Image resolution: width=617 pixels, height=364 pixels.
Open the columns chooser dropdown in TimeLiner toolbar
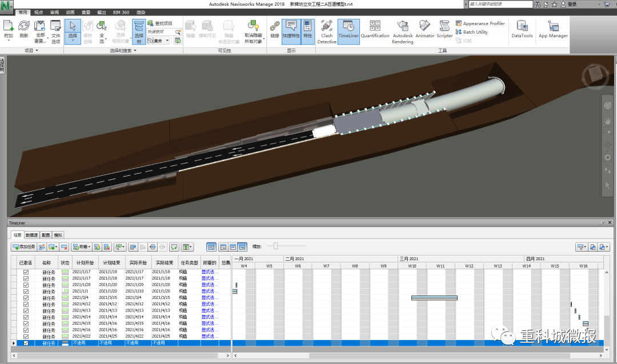[187, 247]
